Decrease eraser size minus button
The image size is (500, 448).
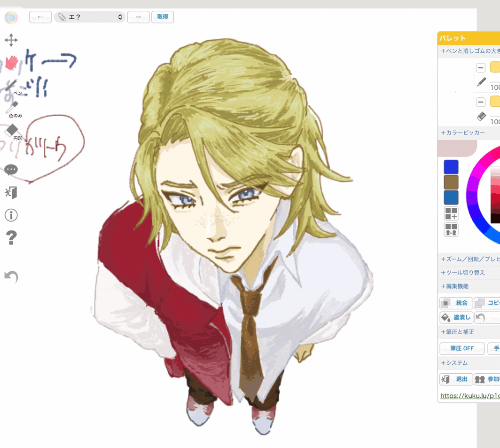coord(481,102)
